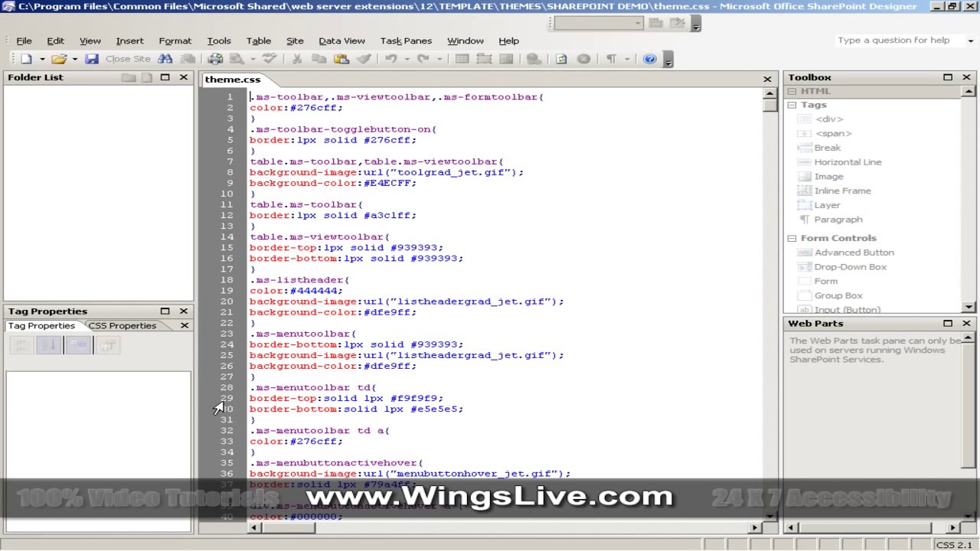Click the Redo arrow icon
This screenshot has height=551, width=980.
423,59
